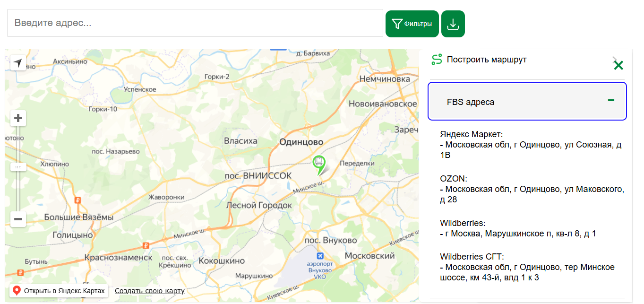Viewport: 644px width, 304px height.
Task: Click the Лесной Городок label on map
Action: (259, 205)
